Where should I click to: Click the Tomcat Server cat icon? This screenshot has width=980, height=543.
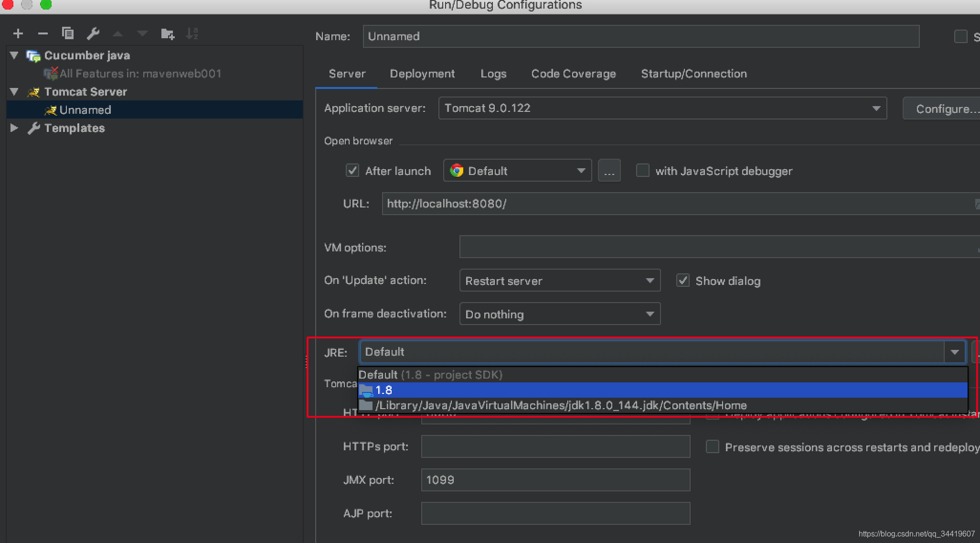coord(33,92)
